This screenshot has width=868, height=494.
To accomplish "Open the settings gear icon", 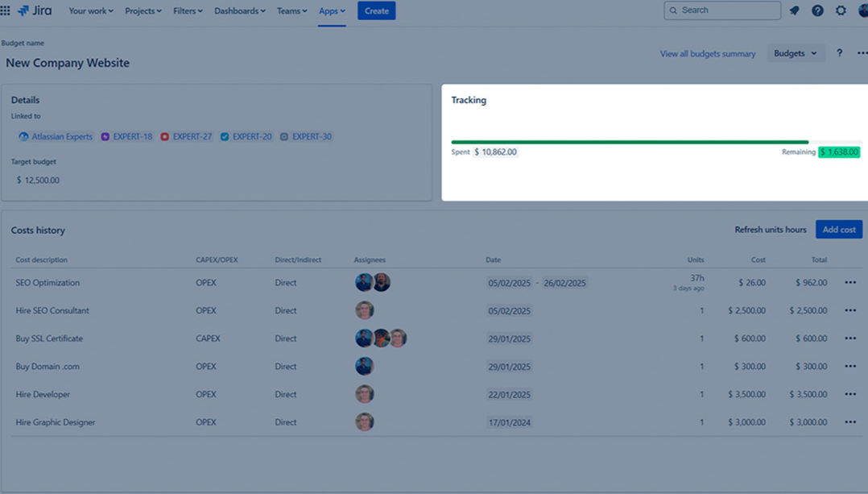I will [841, 10].
